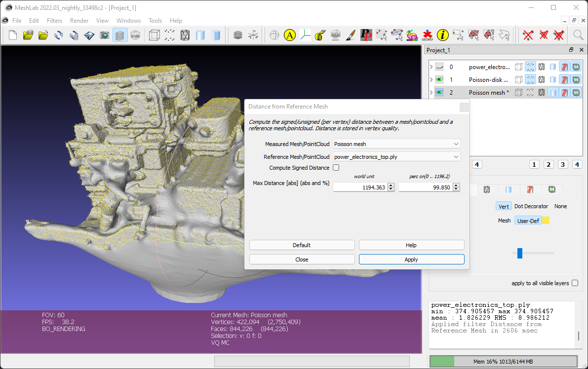Select the Z-painting brush tool

351,35
